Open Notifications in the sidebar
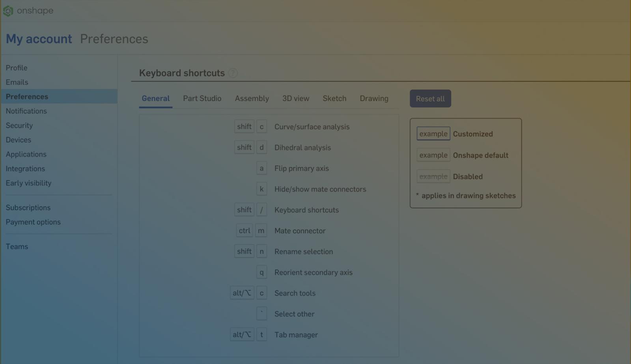The width and height of the screenshot is (631, 364). [26, 111]
